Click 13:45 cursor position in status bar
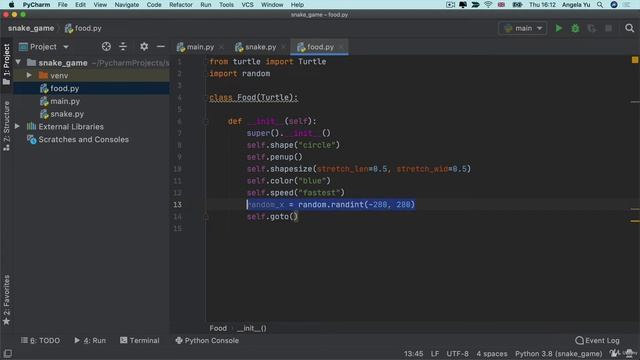 (413, 354)
